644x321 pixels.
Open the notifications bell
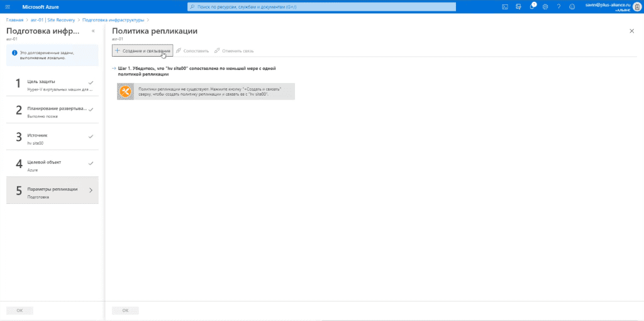click(532, 6)
